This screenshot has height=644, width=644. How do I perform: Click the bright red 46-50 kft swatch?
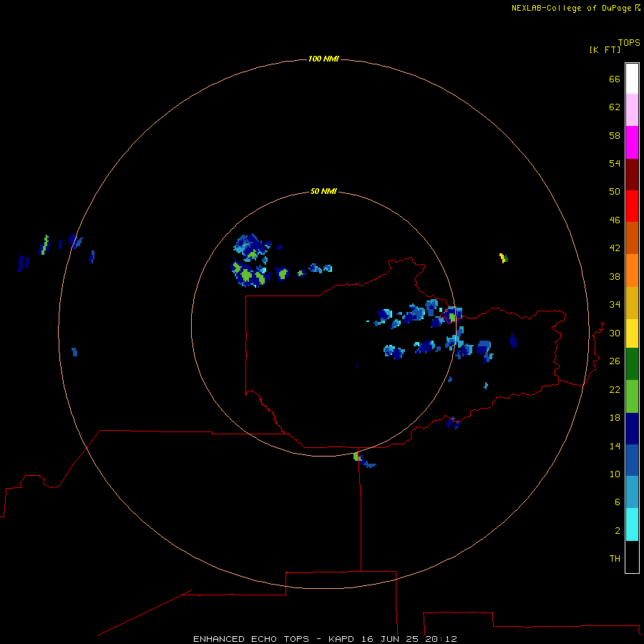(632, 206)
